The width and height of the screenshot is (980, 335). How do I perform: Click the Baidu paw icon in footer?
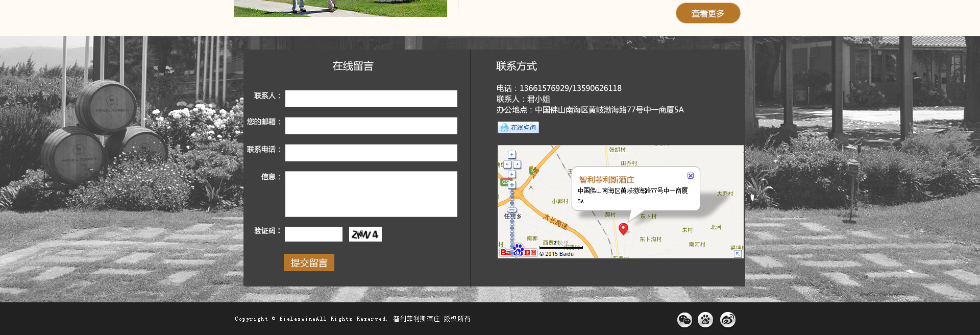[x=705, y=320]
